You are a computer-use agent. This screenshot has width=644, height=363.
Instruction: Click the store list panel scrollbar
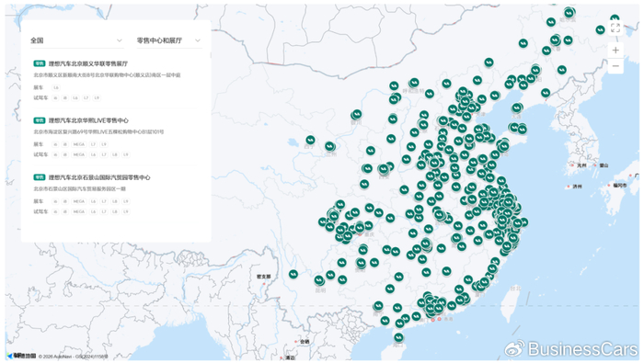(211, 55)
